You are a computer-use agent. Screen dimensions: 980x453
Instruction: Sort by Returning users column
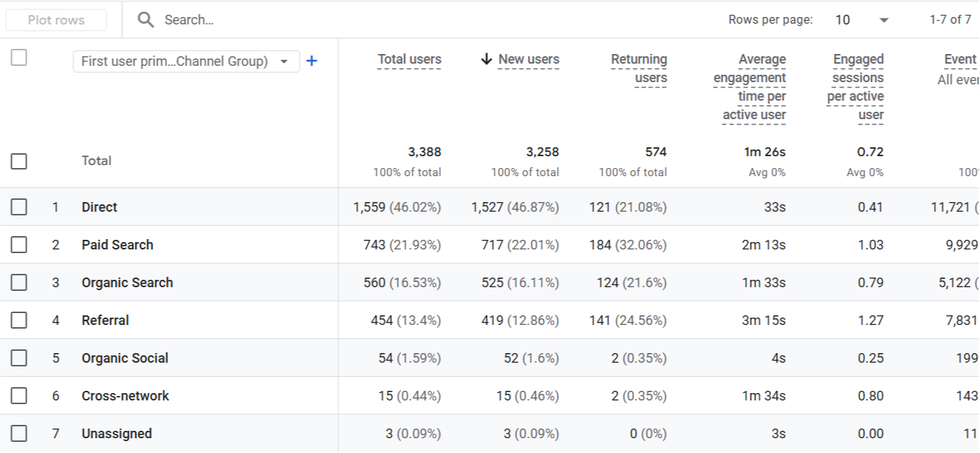click(639, 69)
